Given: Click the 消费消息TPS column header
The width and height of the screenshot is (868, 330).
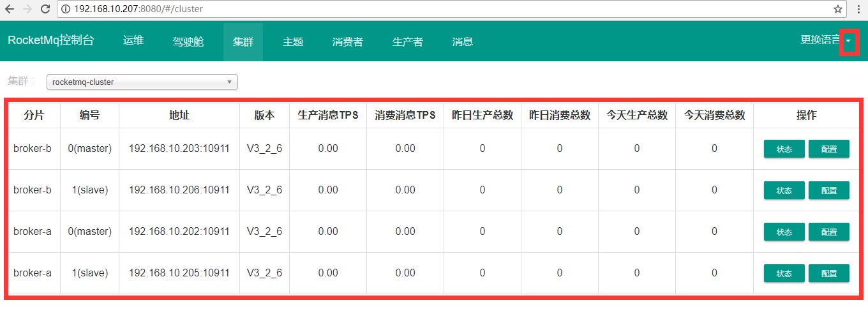Looking at the screenshot, I should [405, 116].
